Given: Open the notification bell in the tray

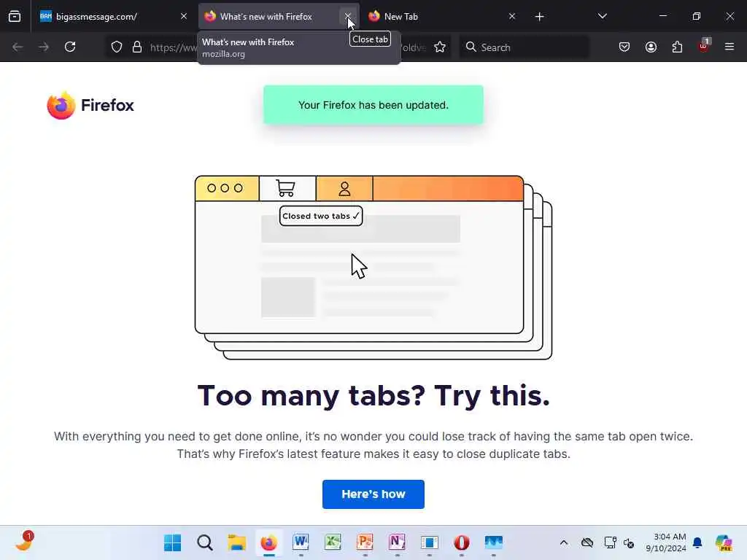Looking at the screenshot, I should 697,542.
